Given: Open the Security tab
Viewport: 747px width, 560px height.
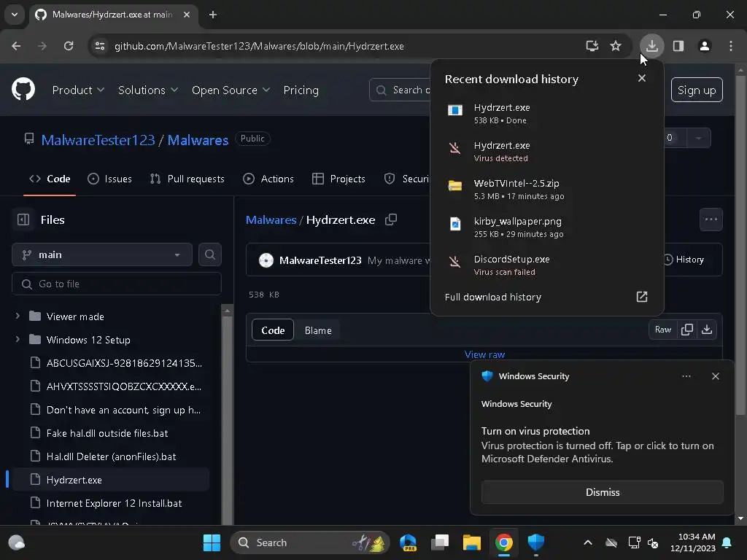Looking at the screenshot, I should (406, 179).
